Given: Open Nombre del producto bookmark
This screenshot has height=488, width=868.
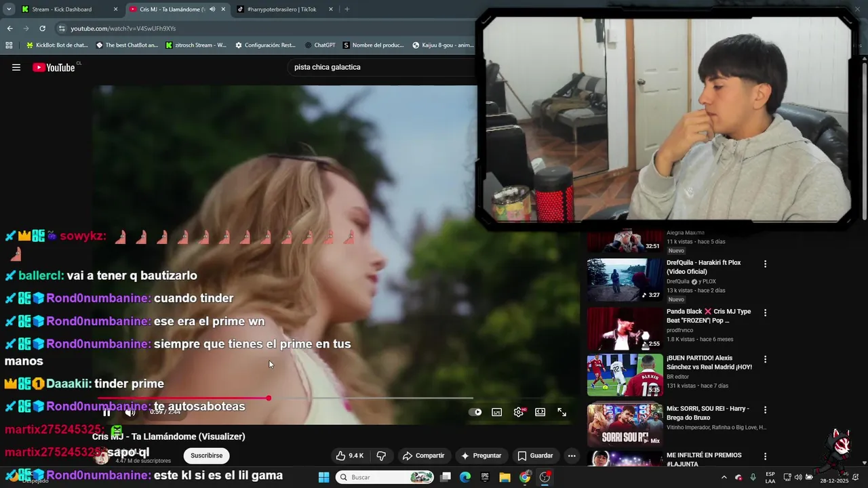Looking at the screenshot, I should tap(374, 45).
